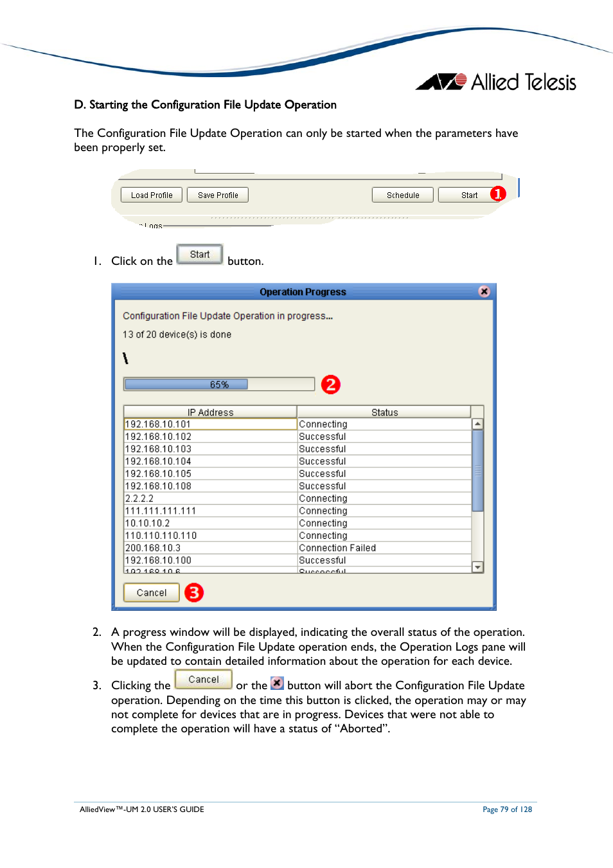Select IP address 192.168.10.101 cell
Image resolution: width=613 pixels, height=868 pixels.
210,424
